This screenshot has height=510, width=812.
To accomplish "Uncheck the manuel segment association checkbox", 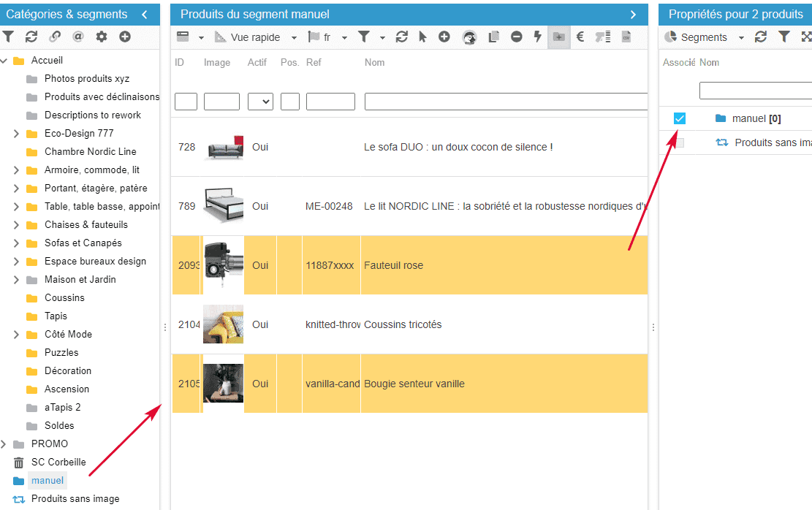I will tap(680, 118).
